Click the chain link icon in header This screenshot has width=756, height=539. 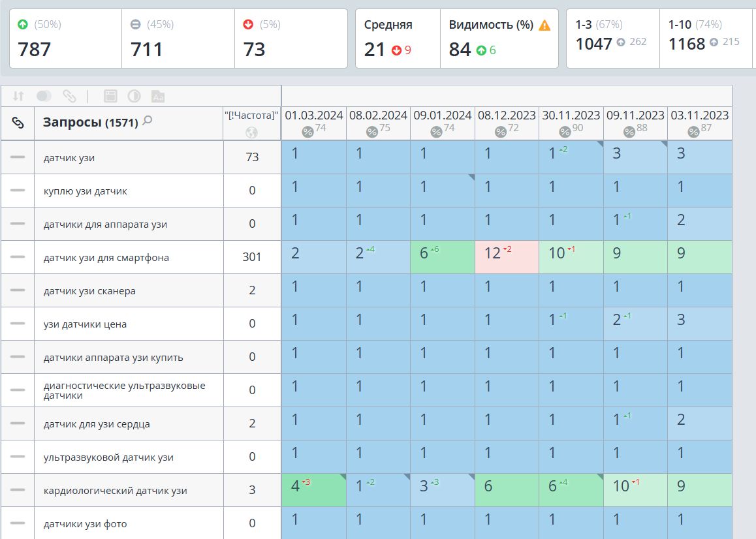pyautogui.click(x=18, y=123)
